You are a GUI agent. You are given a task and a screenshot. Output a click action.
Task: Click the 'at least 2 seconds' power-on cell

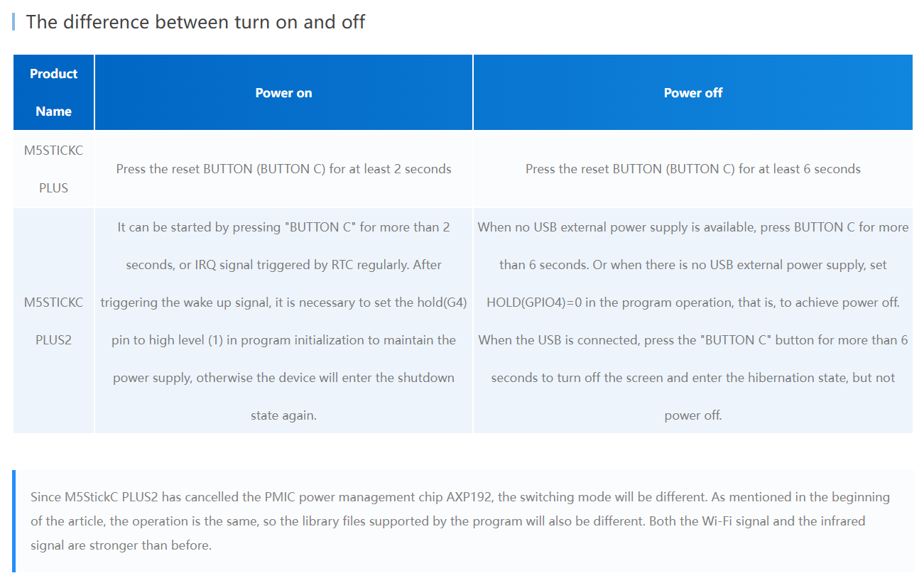(x=283, y=169)
